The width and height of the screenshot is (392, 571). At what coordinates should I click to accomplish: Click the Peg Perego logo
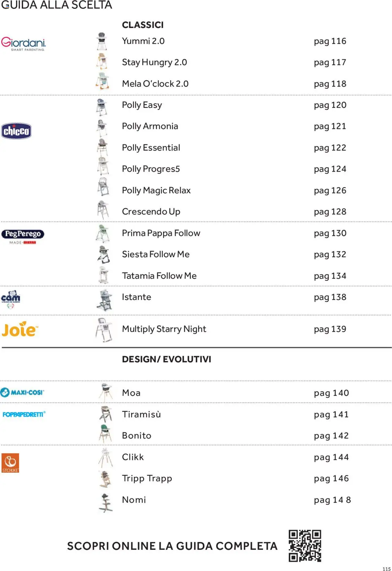tap(23, 236)
